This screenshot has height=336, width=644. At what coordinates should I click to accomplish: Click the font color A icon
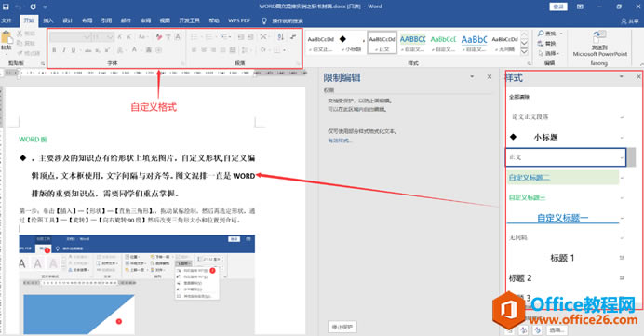(134, 50)
